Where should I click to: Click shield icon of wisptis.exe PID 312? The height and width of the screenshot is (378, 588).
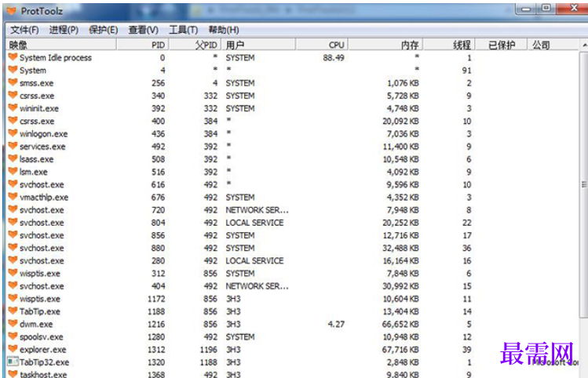[x=13, y=273]
